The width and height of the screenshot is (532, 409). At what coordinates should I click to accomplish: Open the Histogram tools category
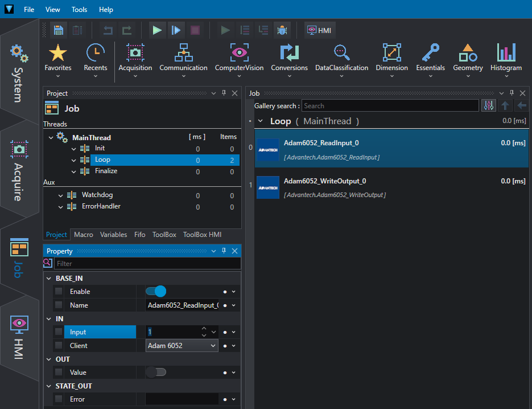pyautogui.click(x=506, y=58)
